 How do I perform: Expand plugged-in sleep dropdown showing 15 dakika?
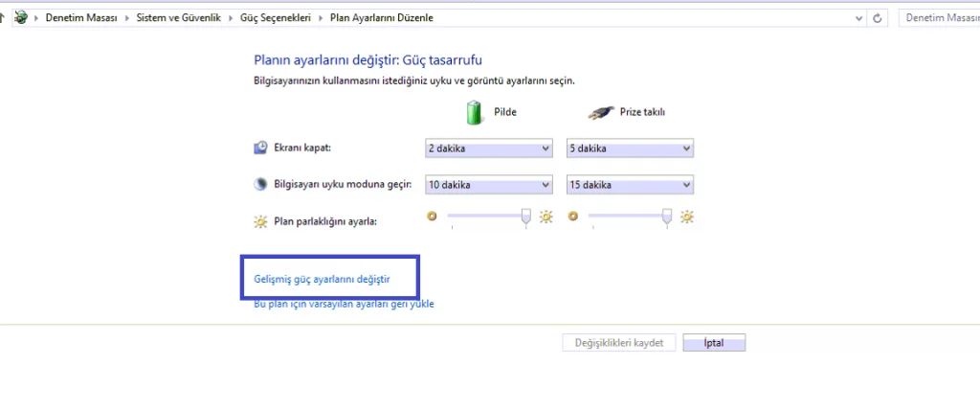[630, 185]
